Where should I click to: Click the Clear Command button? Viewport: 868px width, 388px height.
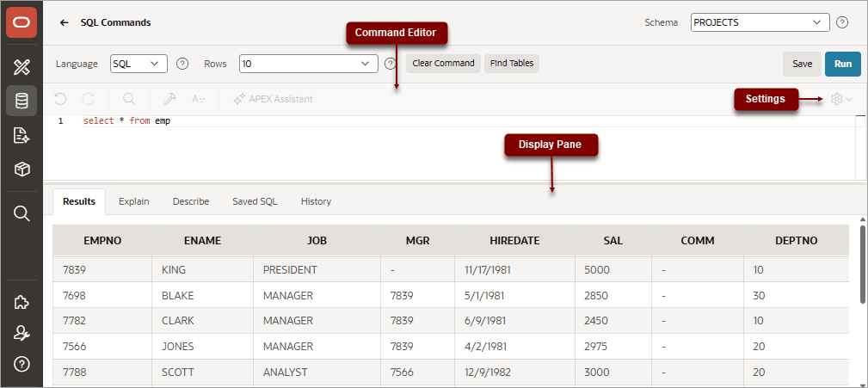[443, 64]
